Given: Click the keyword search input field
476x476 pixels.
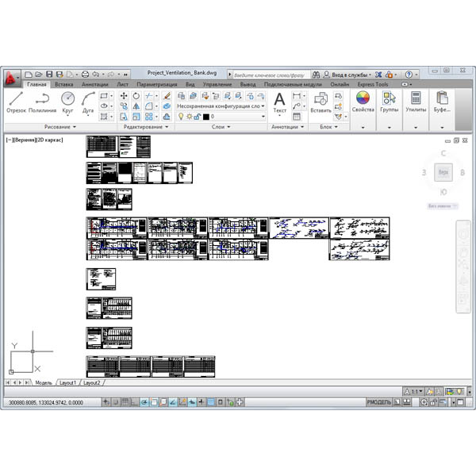Looking at the screenshot, I should [x=271, y=75].
